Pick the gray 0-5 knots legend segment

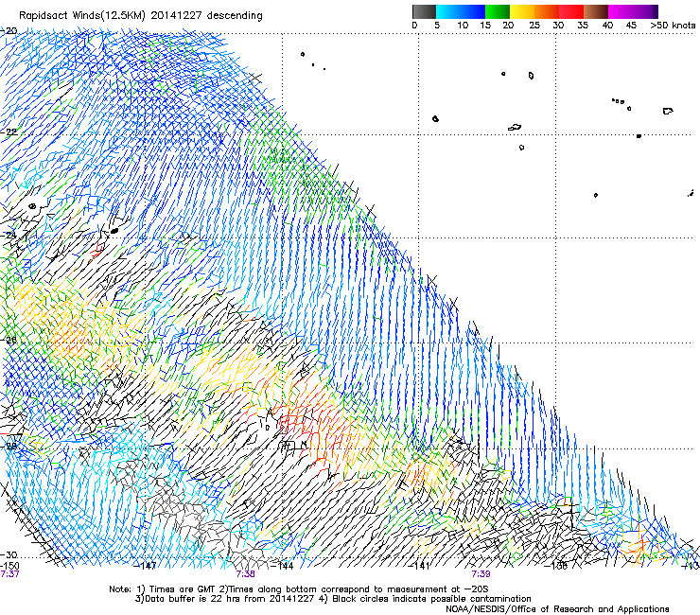(424, 11)
